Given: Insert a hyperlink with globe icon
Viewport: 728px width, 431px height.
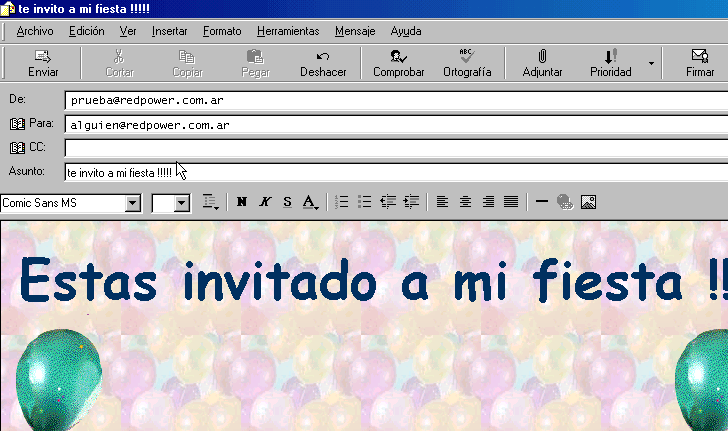Looking at the screenshot, I should pos(565,202).
